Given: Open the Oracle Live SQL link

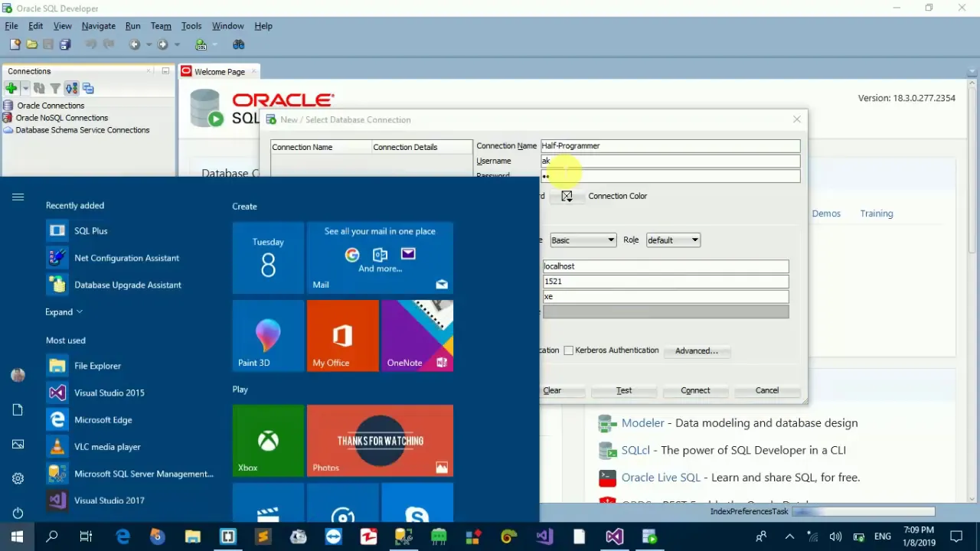Looking at the screenshot, I should coord(661,478).
